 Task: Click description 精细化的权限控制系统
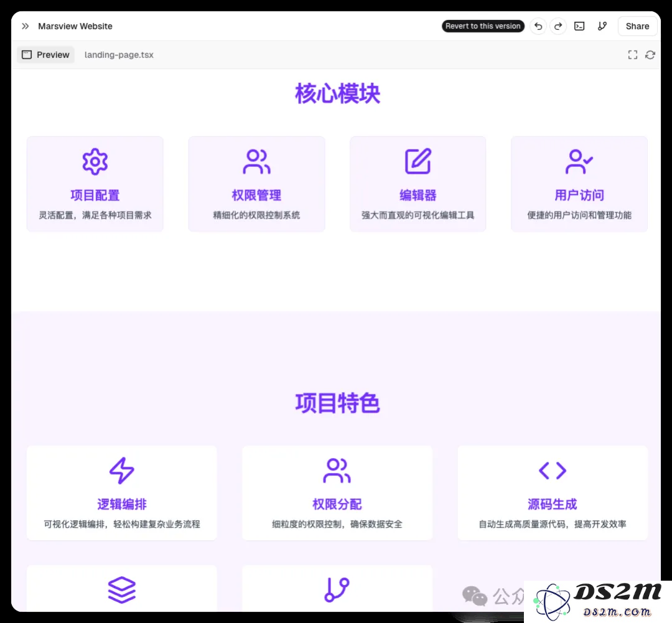257,215
